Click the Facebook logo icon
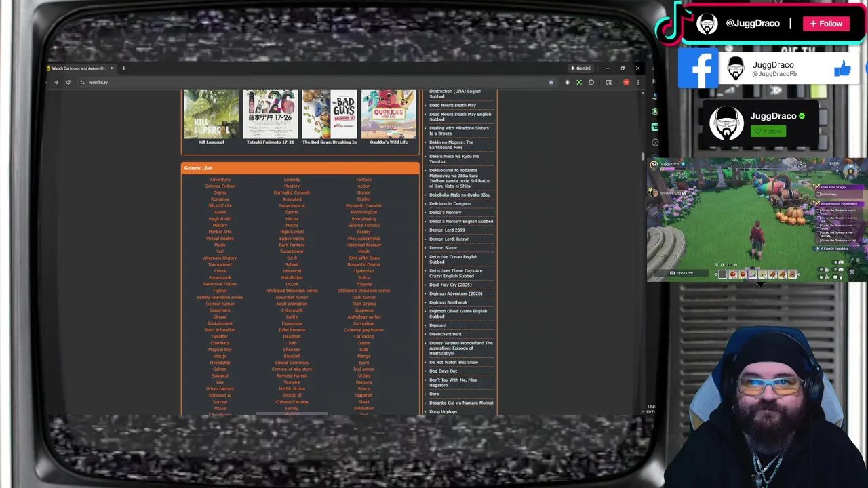The height and width of the screenshot is (488, 868). tap(698, 68)
